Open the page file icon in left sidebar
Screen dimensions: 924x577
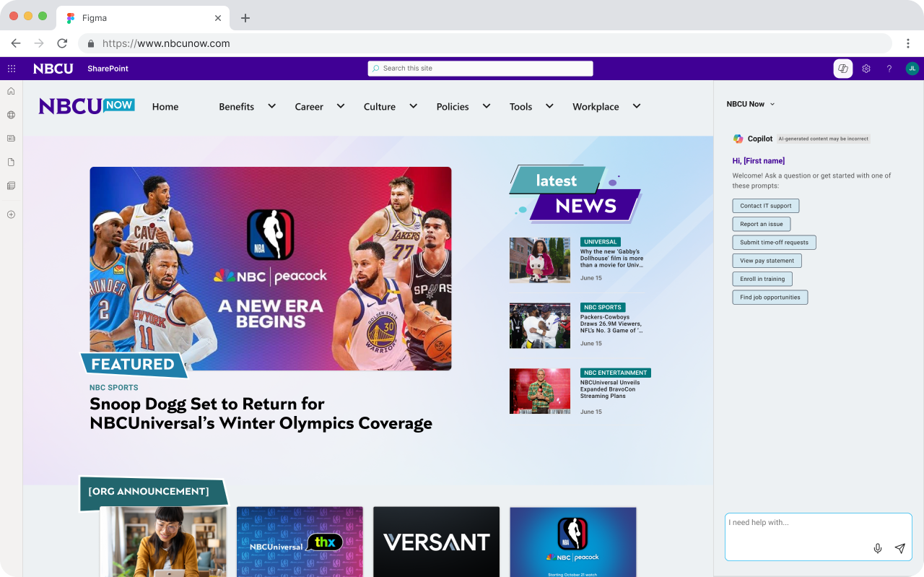pos(11,162)
